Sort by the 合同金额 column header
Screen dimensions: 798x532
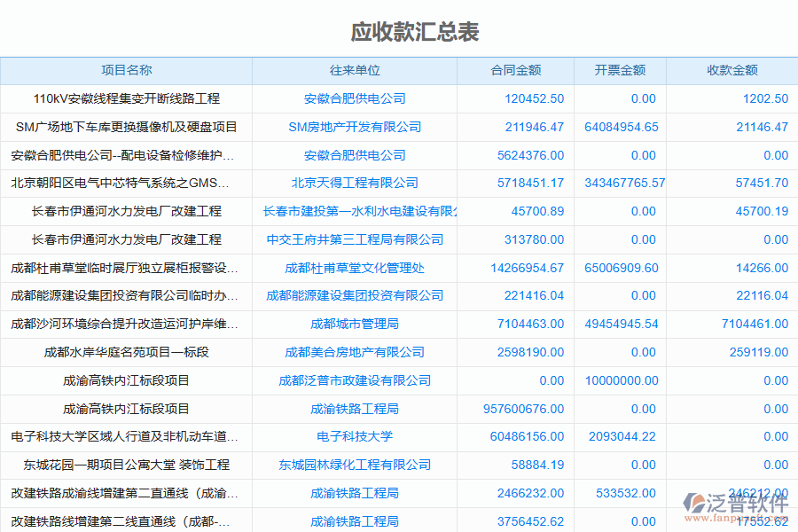pos(518,70)
